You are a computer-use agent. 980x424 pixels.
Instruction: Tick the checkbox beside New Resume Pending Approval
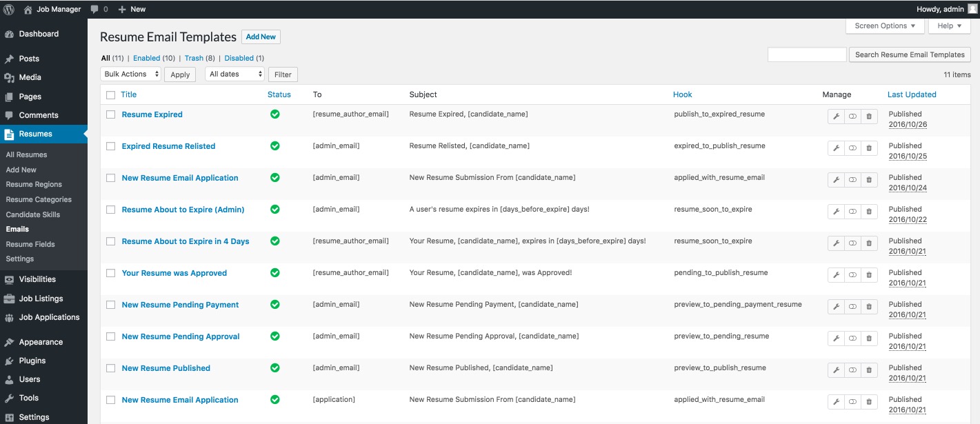point(111,336)
